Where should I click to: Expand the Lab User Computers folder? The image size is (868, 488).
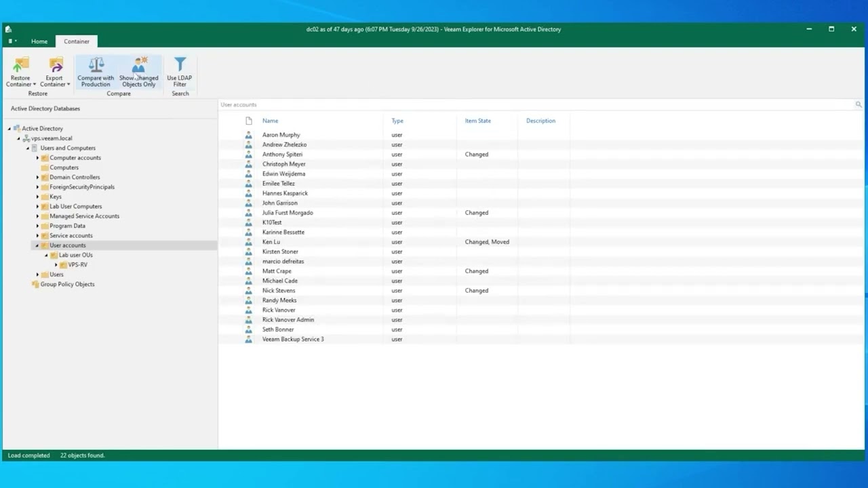coord(37,206)
